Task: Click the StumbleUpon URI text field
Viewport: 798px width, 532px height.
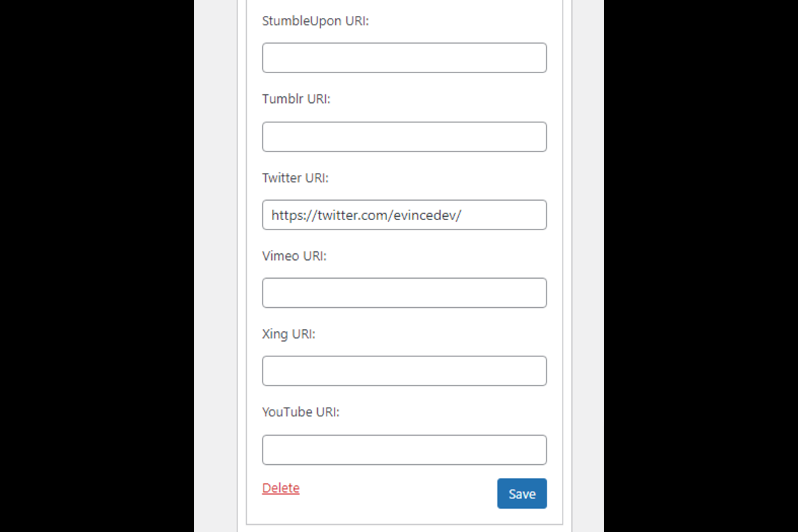Action: (404, 58)
